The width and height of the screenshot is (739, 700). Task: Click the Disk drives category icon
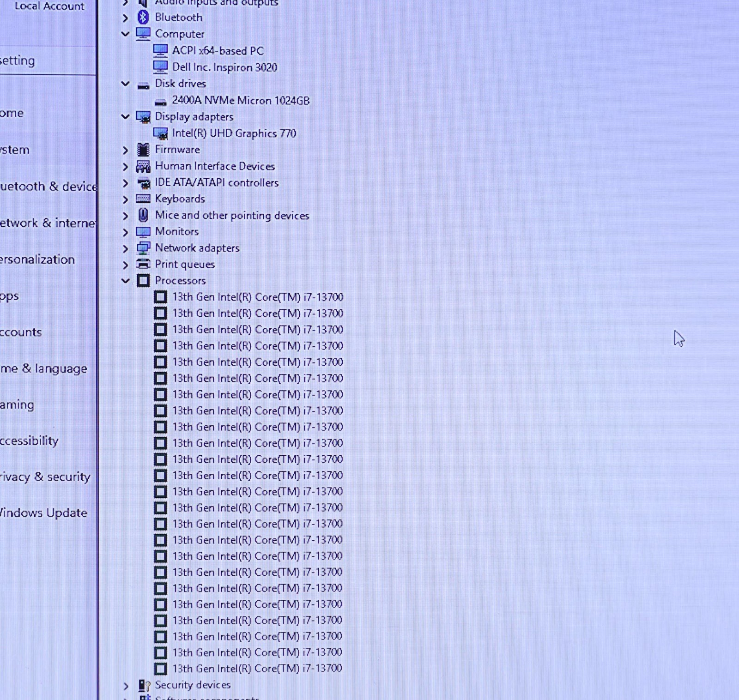(x=143, y=85)
